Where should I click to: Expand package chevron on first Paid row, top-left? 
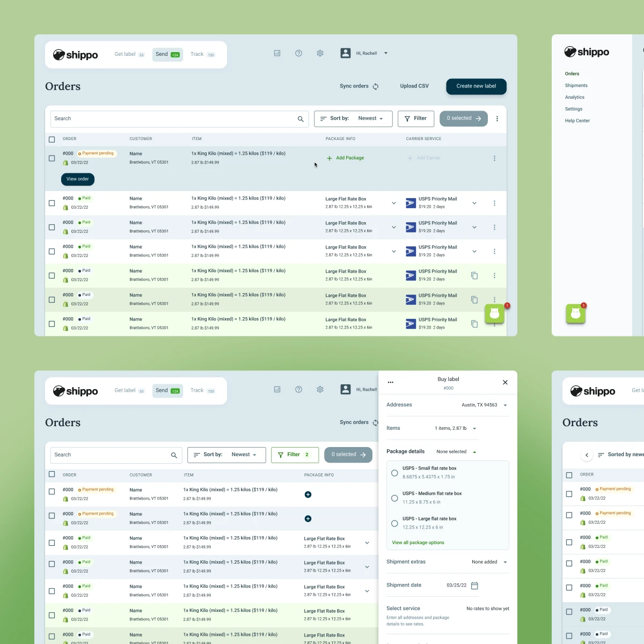pos(393,203)
